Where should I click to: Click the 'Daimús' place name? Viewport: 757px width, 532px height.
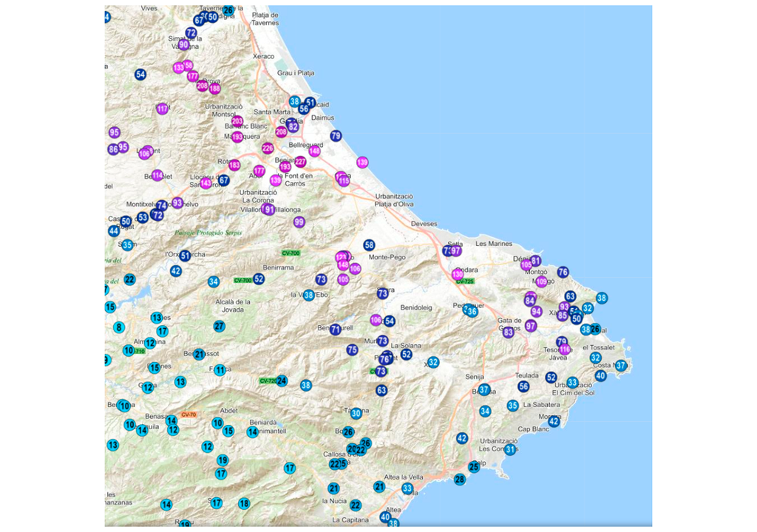[x=322, y=117]
